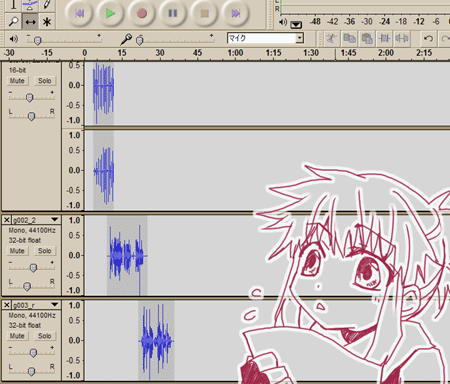
Task: Skip to start with rewind button
Action: pos(79,13)
